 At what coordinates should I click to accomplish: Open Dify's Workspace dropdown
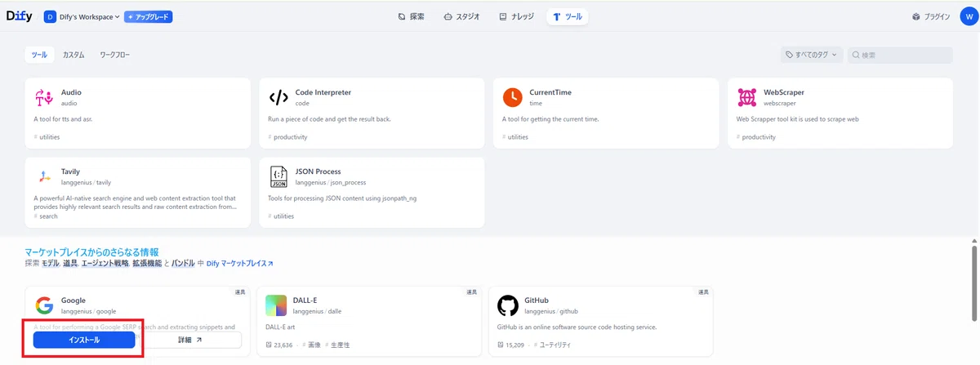pyautogui.click(x=81, y=16)
